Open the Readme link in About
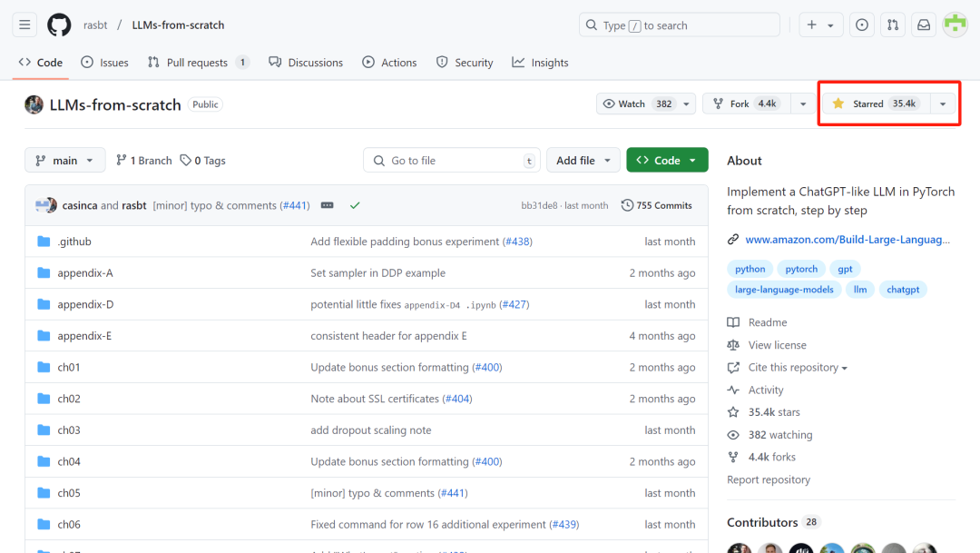 (768, 322)
